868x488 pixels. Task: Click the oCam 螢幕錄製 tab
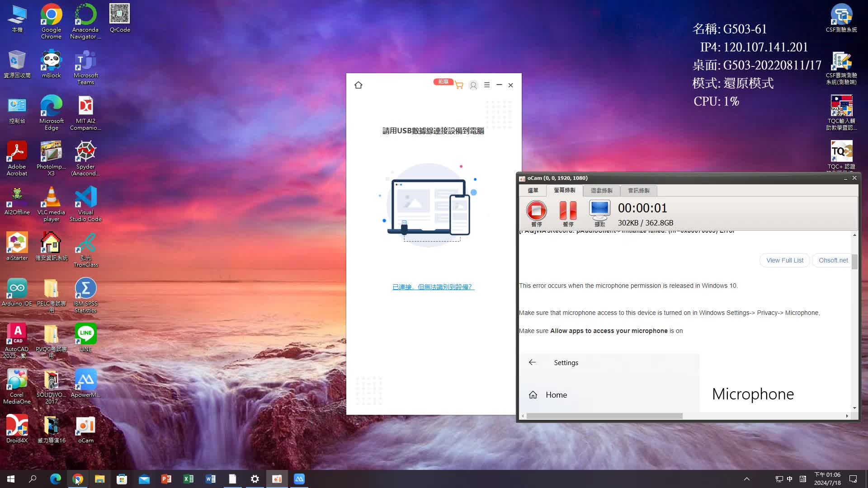click(564, 190)
